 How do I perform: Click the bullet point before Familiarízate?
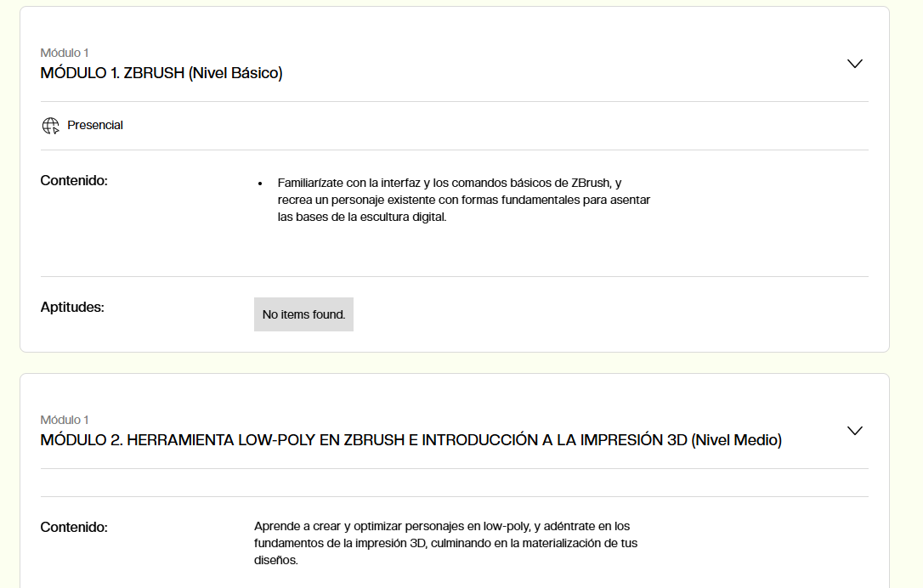pos(259,184)
